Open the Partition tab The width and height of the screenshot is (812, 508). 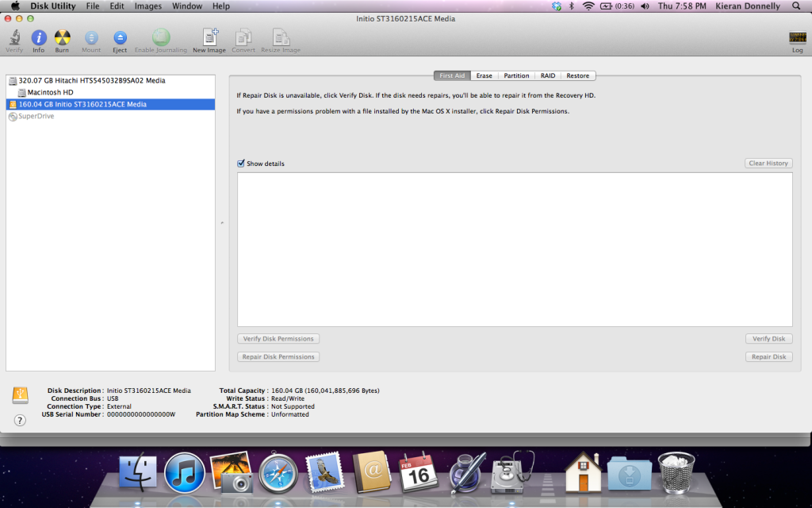point(516,75)
